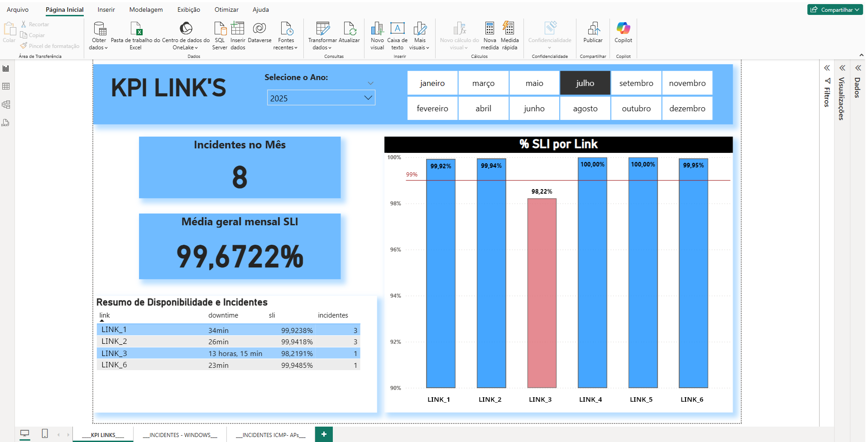The width and height of the screenshot is (868, 442).
Task: Create a Medida rápida
Action: [x=510, y=36]
